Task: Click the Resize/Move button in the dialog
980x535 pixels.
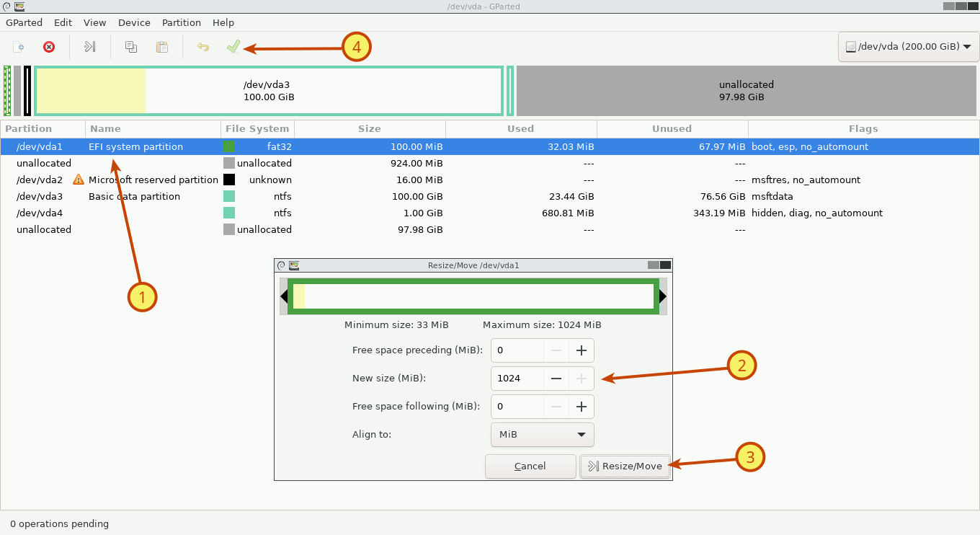Action: tap(625, 466)
